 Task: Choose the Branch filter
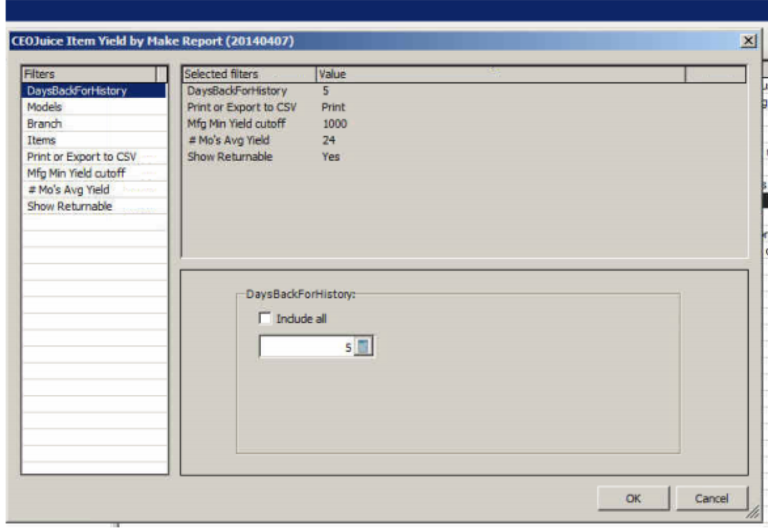pos(94,124)
